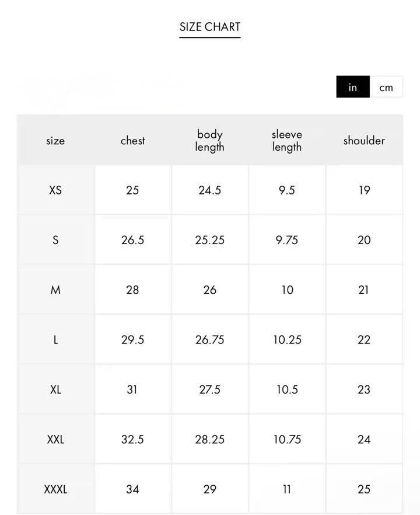The image size is (420, 515).
Task: Select the XL size row label
Action: [x=55, y=389]
